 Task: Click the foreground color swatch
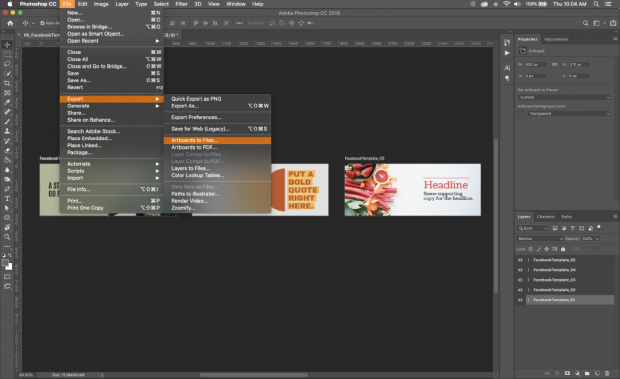[5, 263]
